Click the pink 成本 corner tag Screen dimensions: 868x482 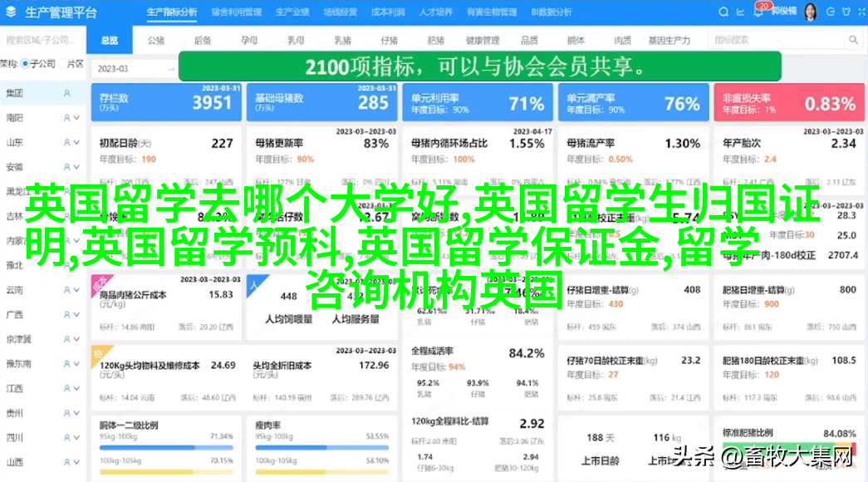[101, 283]
